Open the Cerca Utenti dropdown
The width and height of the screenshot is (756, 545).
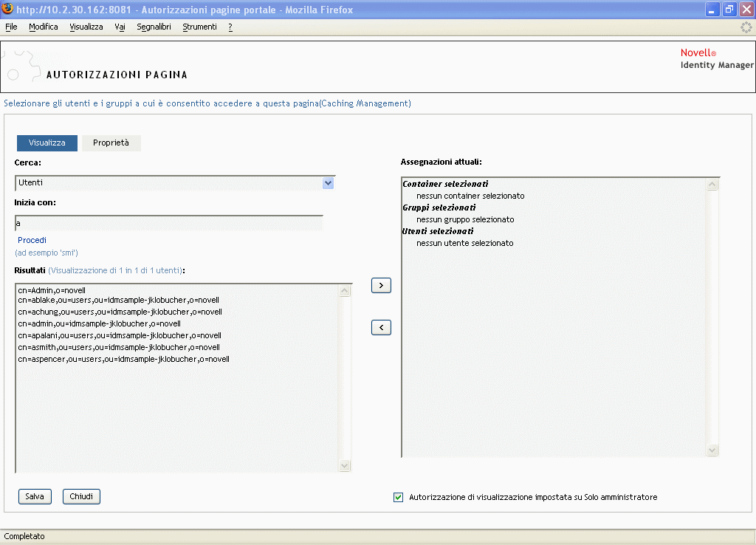coord(329,183)
